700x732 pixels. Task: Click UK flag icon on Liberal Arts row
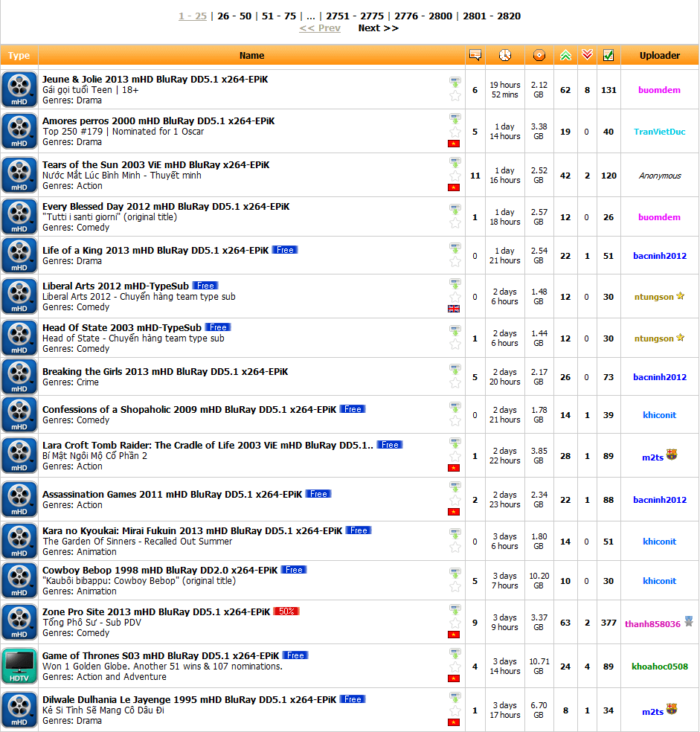[x=454, y=309]
